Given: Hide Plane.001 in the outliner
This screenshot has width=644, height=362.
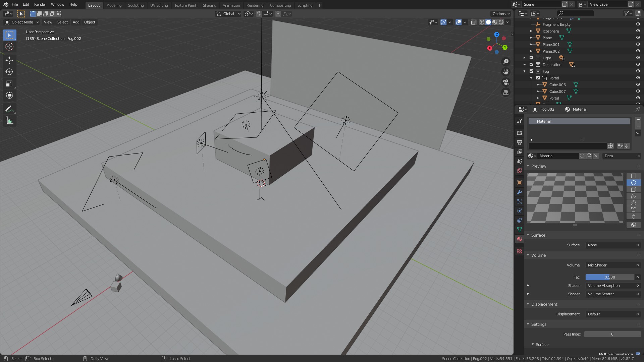Looking at the screenshot, I should coord(638,44).
